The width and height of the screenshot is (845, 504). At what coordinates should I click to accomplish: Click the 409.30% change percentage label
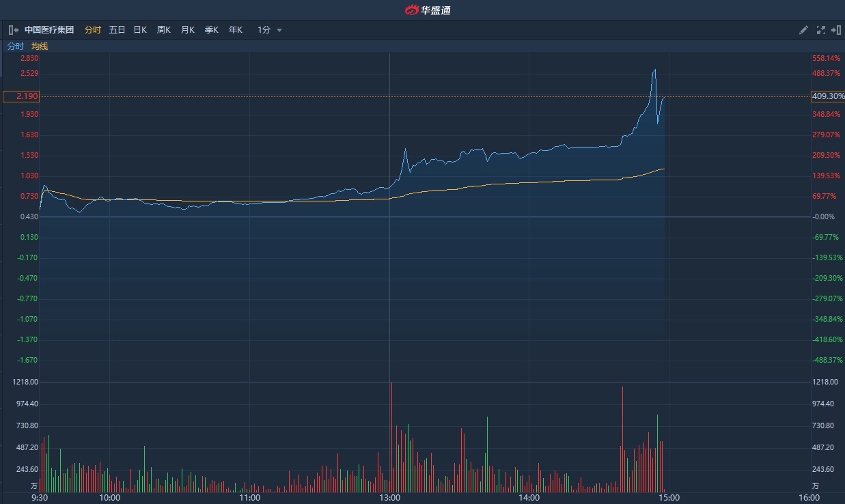(827, 96)
